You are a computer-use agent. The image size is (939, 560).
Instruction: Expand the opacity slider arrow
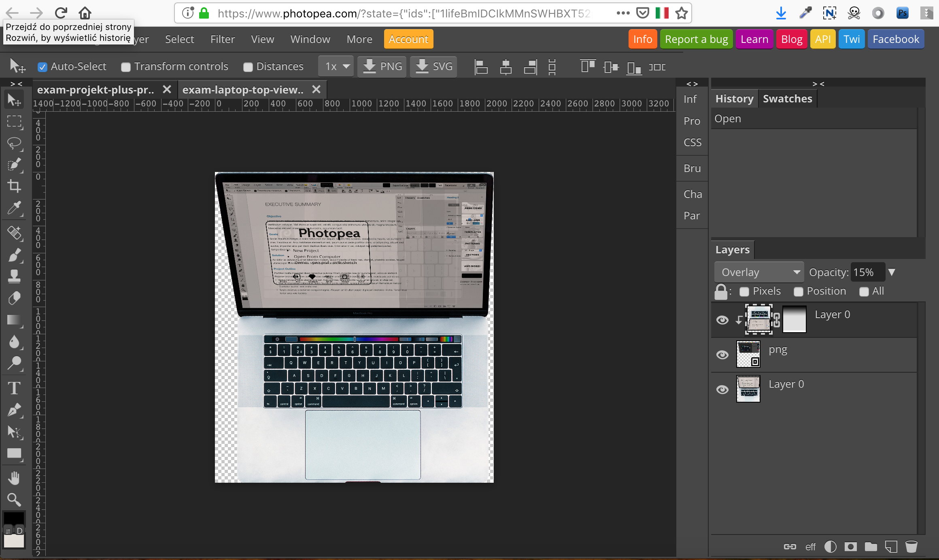pyautogui.click(x=892, y=272)
